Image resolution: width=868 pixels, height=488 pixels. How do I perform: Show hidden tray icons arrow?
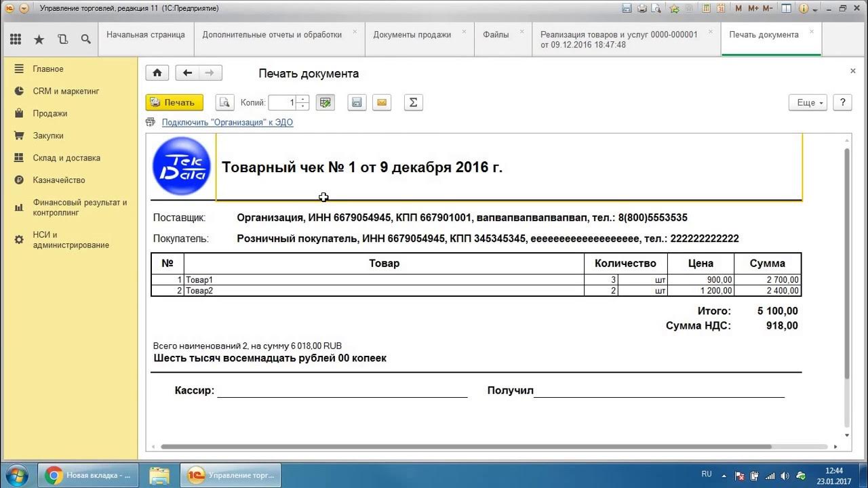pos(724,475)
